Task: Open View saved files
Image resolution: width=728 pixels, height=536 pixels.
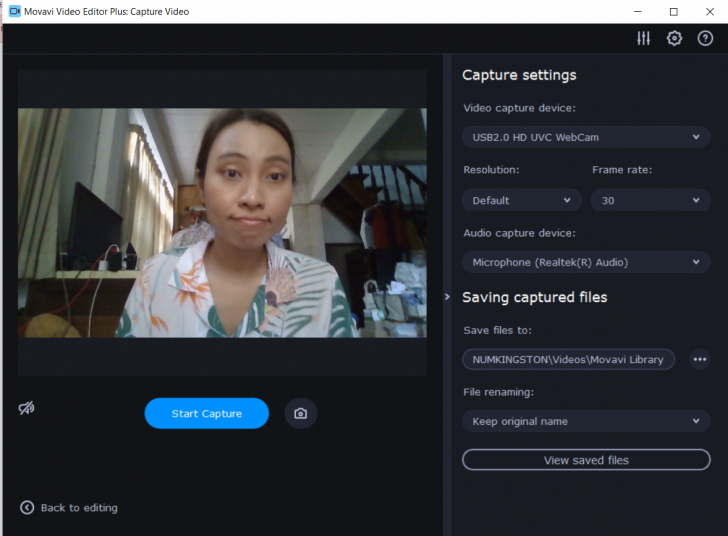Action: point(586,460)
